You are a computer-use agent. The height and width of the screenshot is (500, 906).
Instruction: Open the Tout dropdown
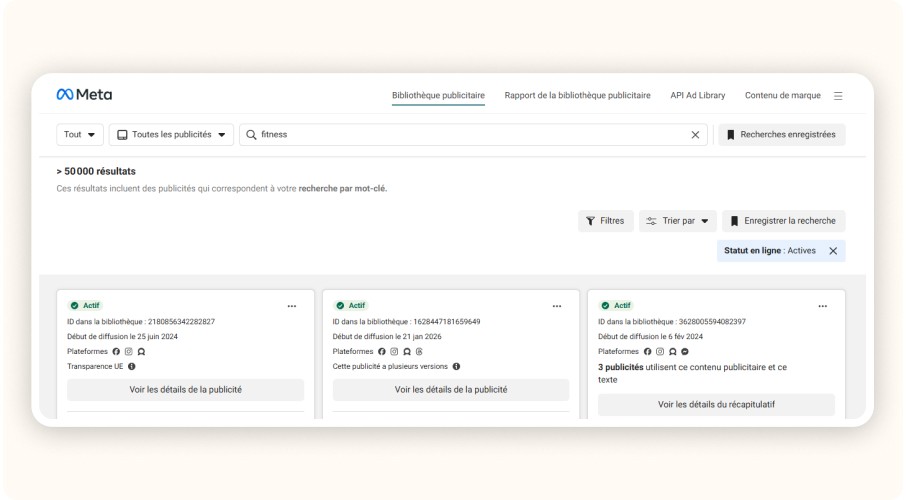(x=80, y=135)
